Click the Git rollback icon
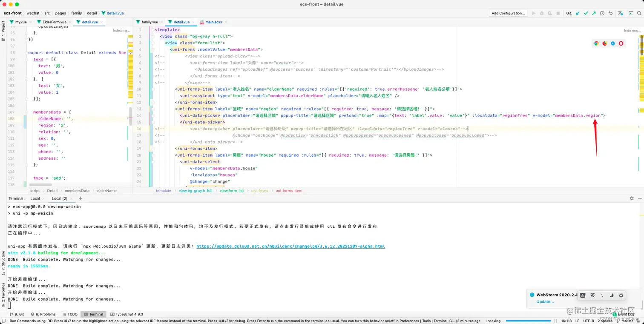This screenshot has width=644, height=324. [x=610, y=13]
